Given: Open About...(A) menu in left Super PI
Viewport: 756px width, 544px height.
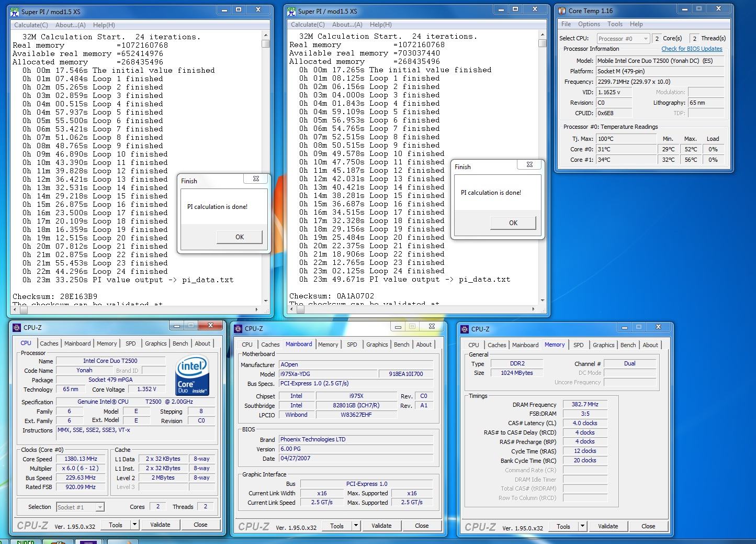Looking at the screenshot, I should (x=71, y=25).
